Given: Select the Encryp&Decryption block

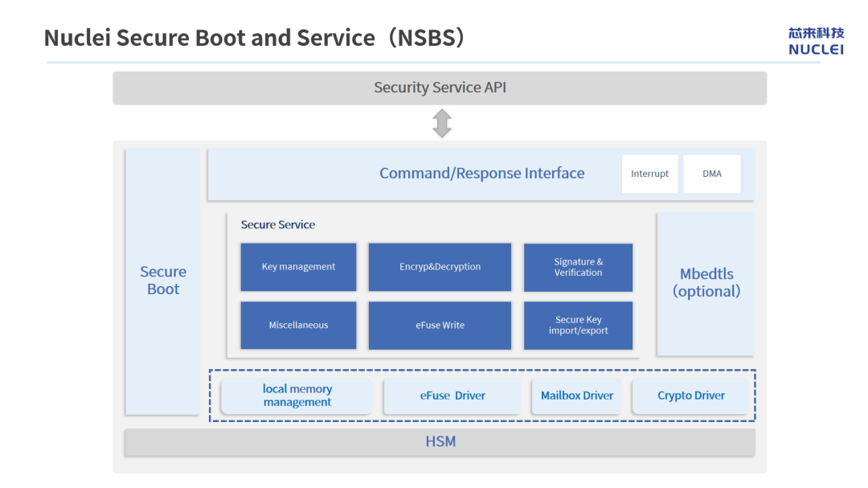Looking at the screenshot, I should [x=440, y=267].
